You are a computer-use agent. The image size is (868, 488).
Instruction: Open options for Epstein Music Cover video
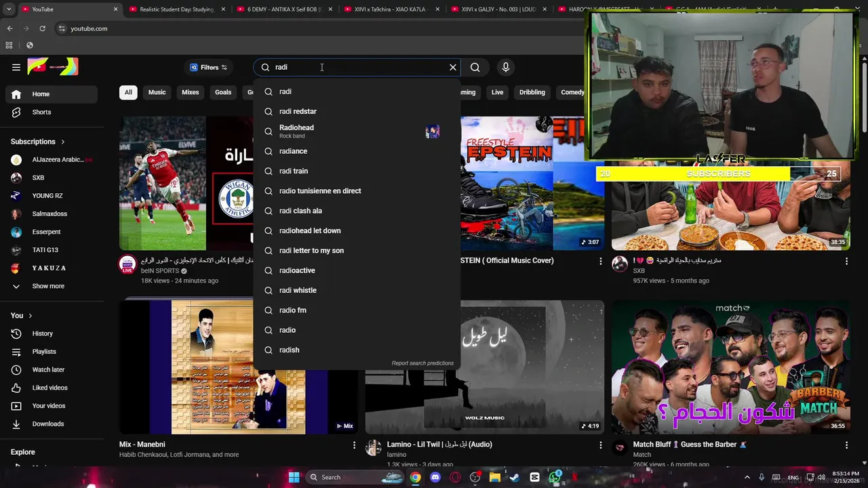600,261
